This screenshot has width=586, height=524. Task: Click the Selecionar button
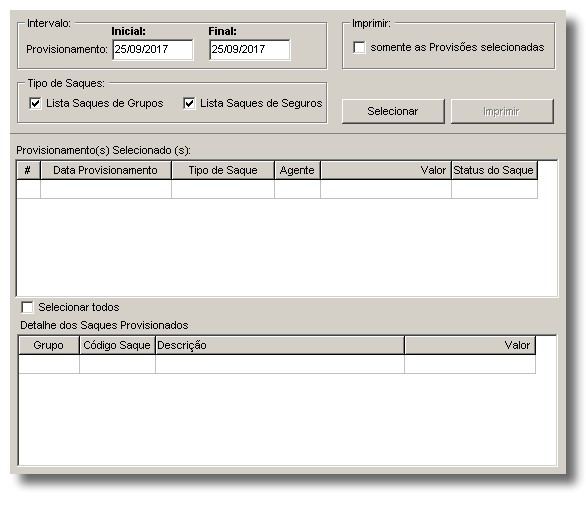(x=393, y=111)
